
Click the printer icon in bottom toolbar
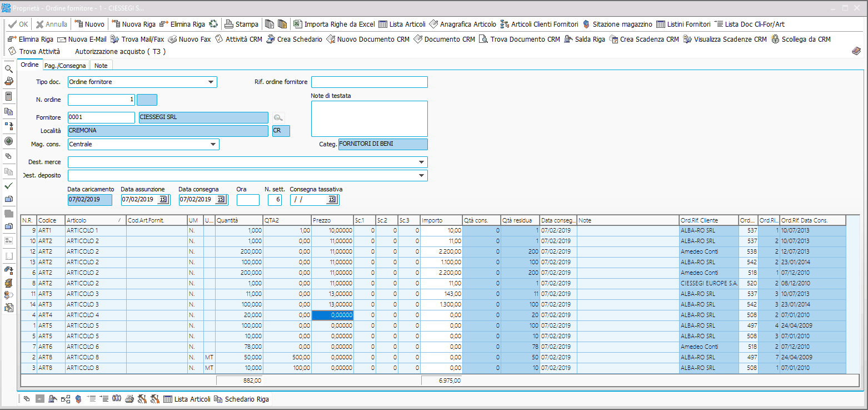point(129,399)
